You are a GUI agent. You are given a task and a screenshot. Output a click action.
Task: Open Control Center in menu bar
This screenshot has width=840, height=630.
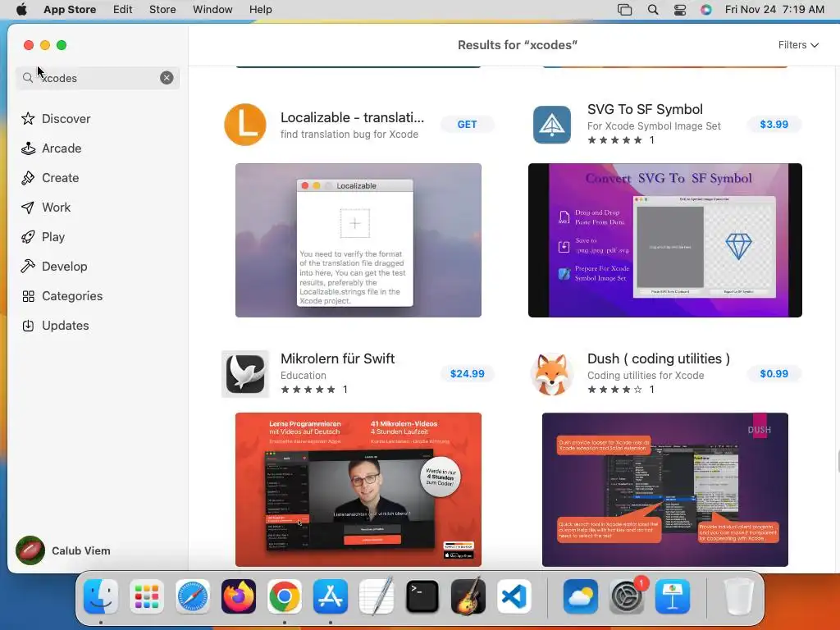(x=680, y=10)
